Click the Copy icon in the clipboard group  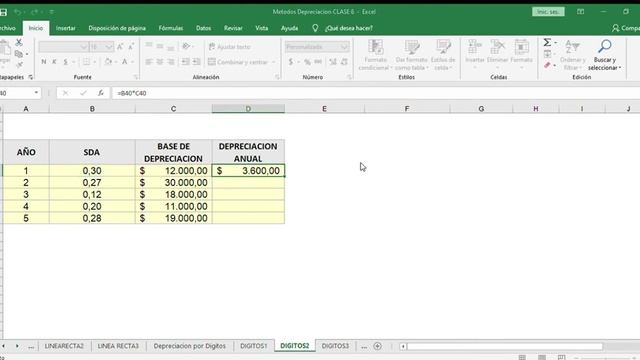click(19, 54)
